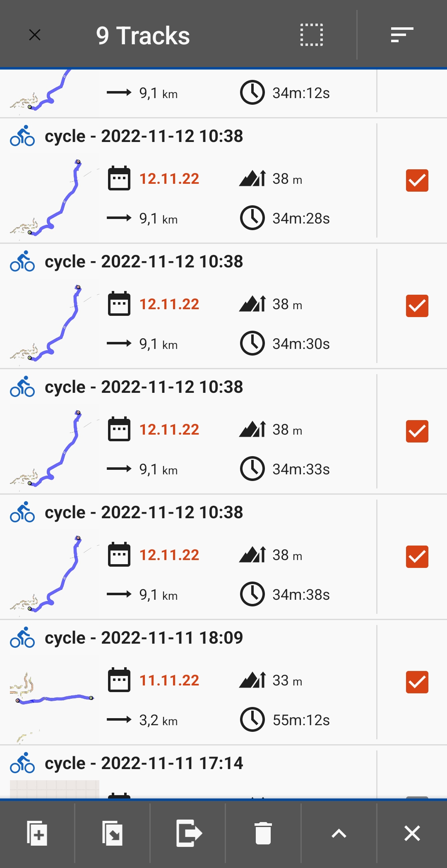Tap the cycling icon of the 18:09 track
The width and height of the screenshot is (447, 868).
click(x=22, y=637)
